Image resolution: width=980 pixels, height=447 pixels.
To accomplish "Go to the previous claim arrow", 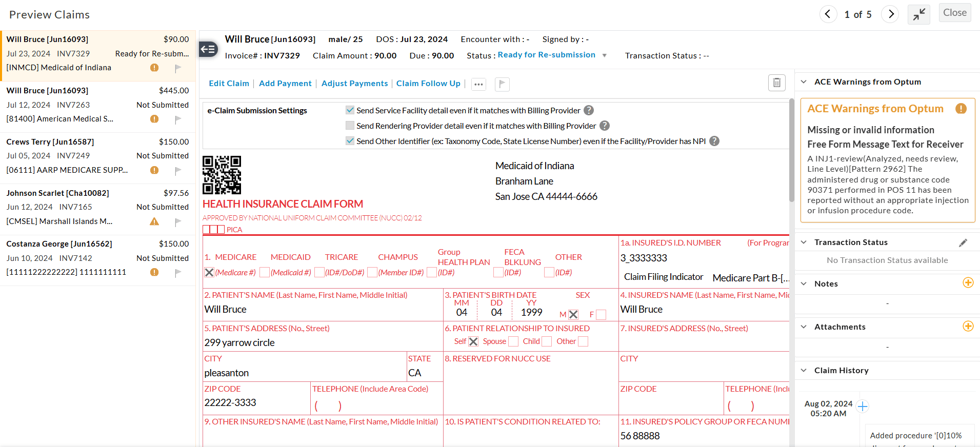I will tap(828, 14).
